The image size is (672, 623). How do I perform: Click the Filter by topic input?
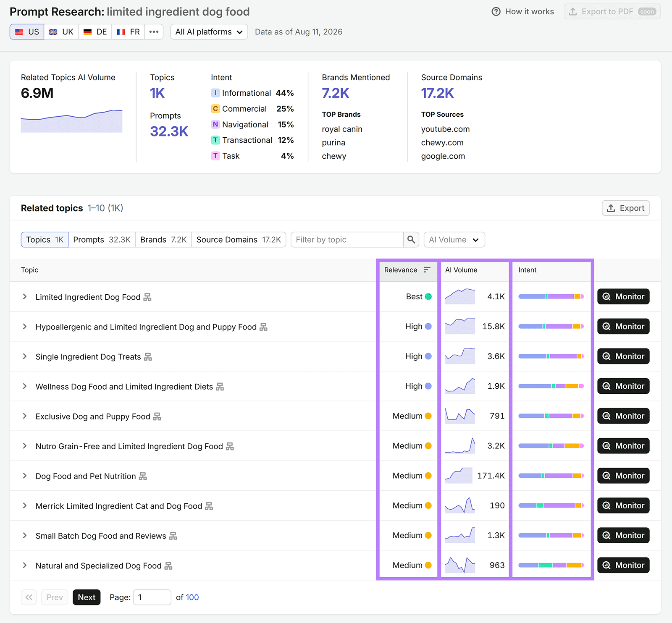pyautogui.click(x=347, y=240)
